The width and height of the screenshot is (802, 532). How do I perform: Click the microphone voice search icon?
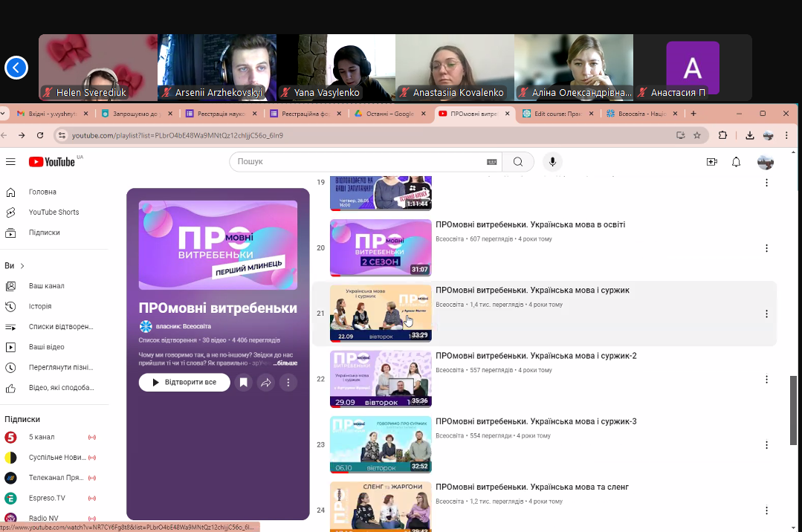(x=552, y=162)
